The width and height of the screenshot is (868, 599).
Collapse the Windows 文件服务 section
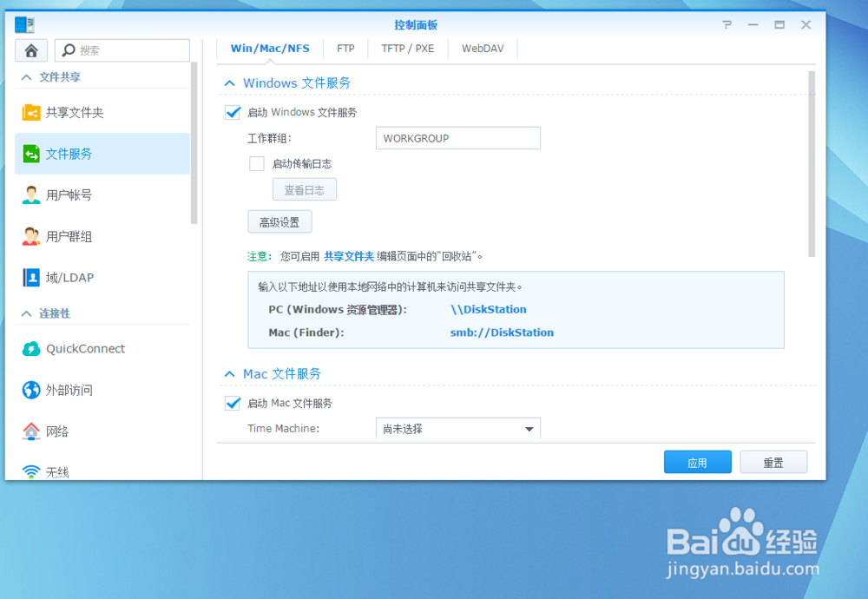(229, 82)
